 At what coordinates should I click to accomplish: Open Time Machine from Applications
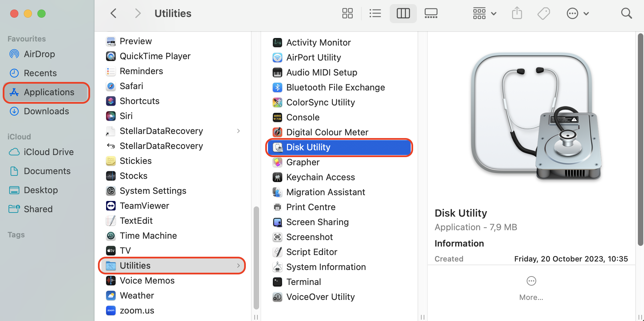pyautogui.click(x=148, y=235)
